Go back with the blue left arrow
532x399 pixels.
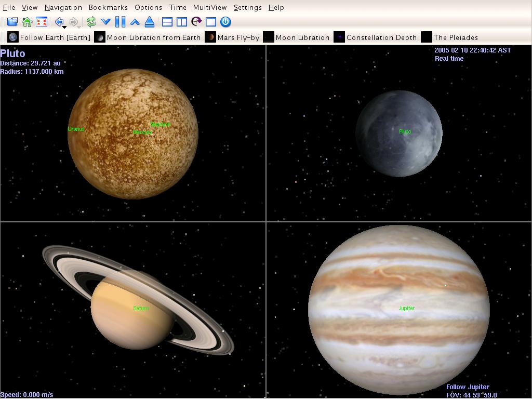pyautogui.click(x=59, y=22)
